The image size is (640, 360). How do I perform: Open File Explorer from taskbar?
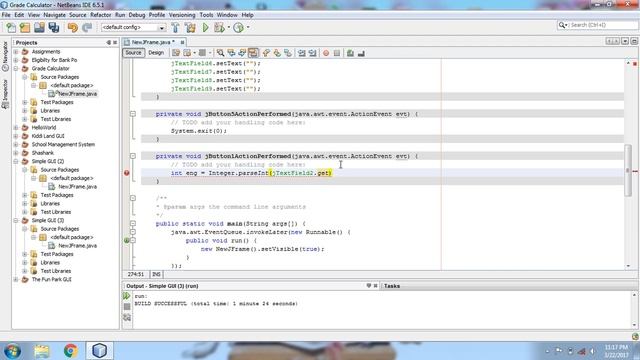pyautogui.click(x=42, y=350)
